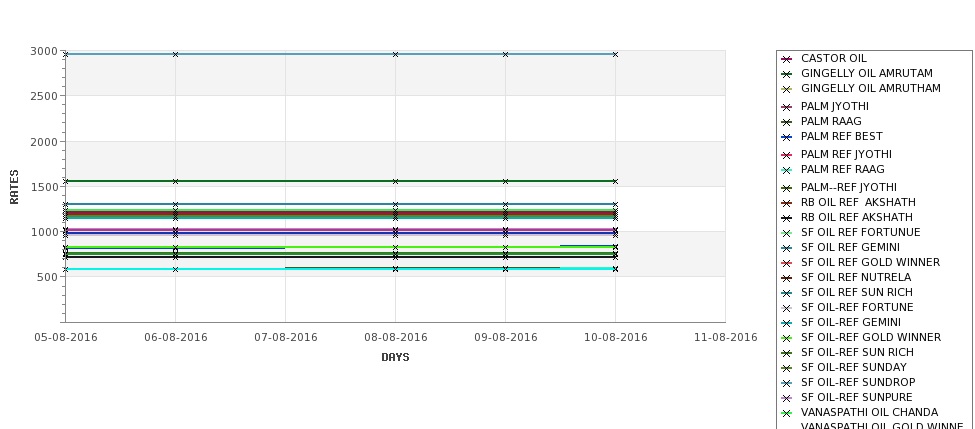Click the 2000 value on RATES axis

click(44, 142)
